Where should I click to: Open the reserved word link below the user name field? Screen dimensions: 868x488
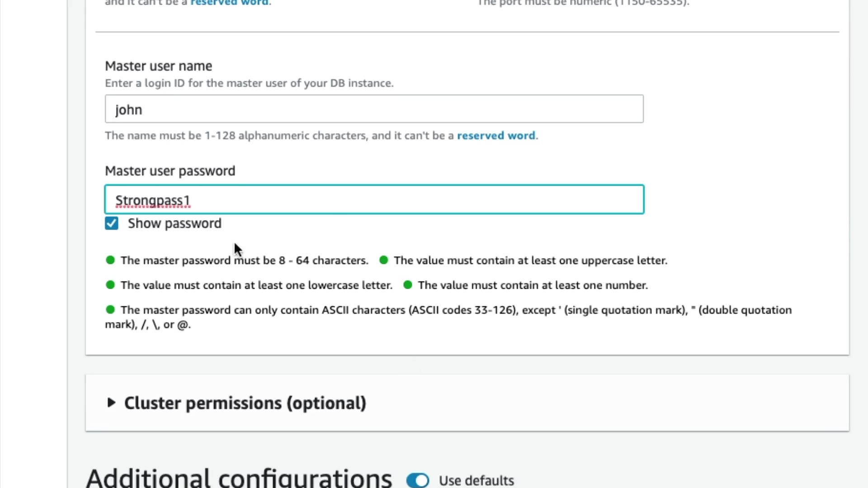(496, 136)
